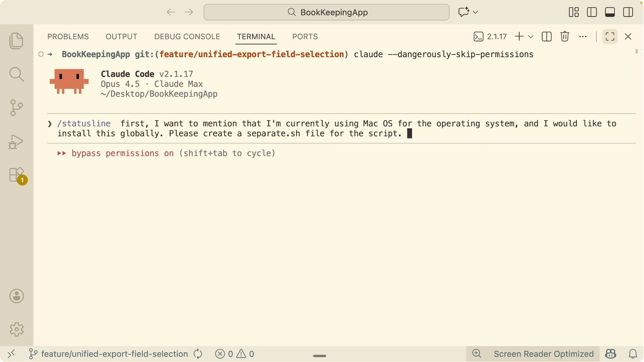This screenshot has width=644, height=362.
Task: Go back with the left arrow
Action: pos(171,12)
